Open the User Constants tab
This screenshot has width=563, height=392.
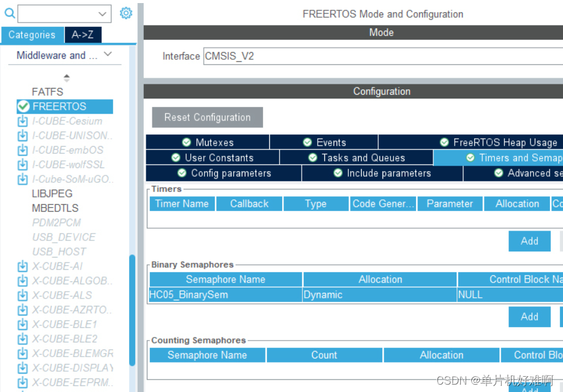click(x=212, y=158)
